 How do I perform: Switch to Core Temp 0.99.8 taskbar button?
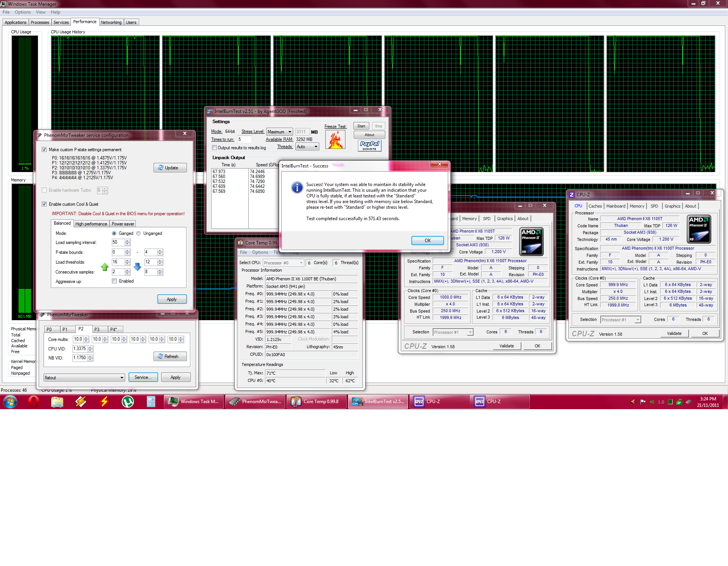pos(317,402)
